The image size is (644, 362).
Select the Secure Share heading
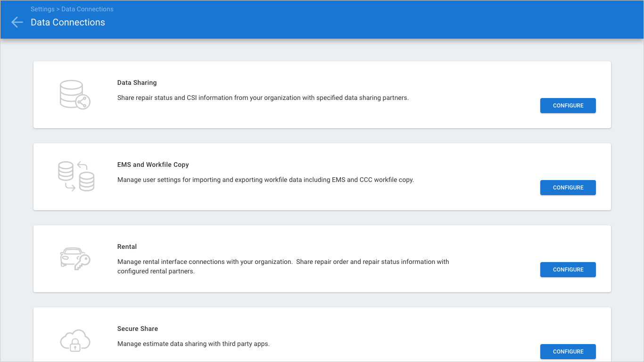coord(138,329)
